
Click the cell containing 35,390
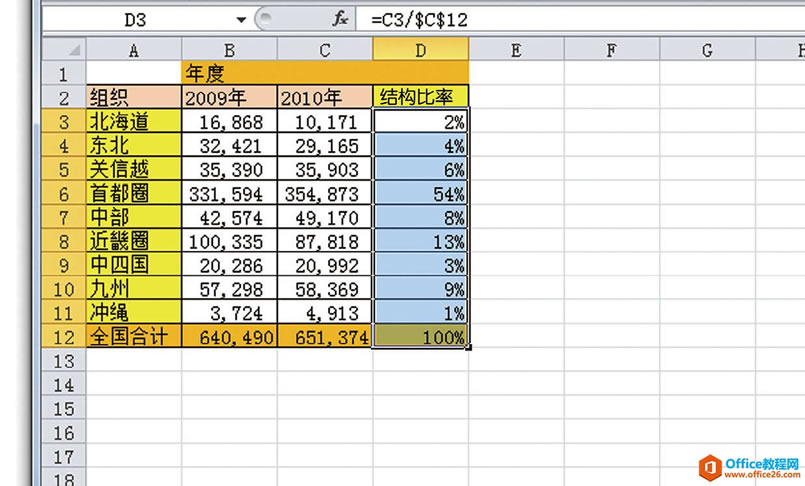pyautogui.click(x=229, y=169)
